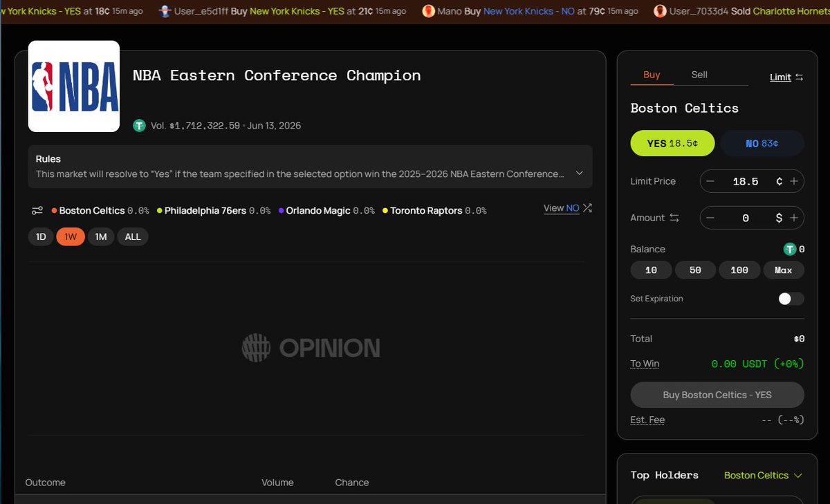Set amount to Max
Screen dimensions: 830x504
tap(784, 270)
